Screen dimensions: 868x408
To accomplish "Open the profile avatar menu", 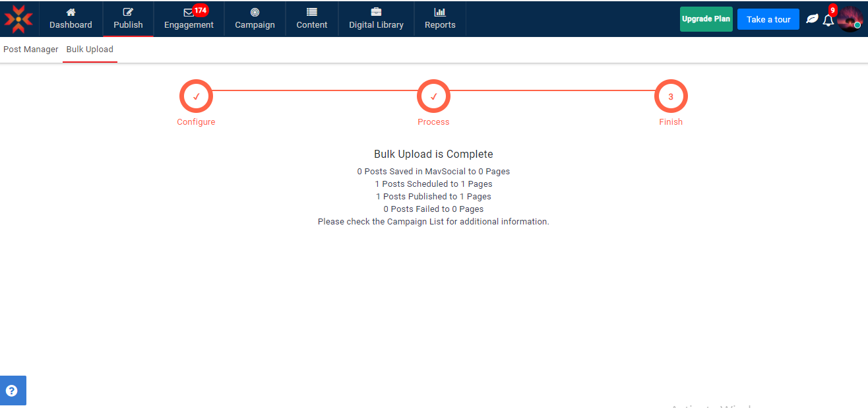I will click(x=851, y=18).
